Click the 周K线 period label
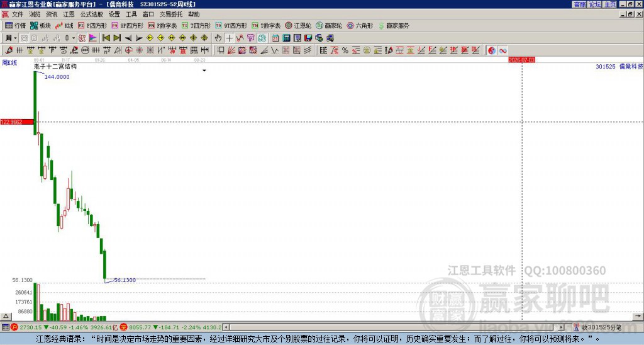This screenshot has width=644, height=345. [x=9, y=62]
